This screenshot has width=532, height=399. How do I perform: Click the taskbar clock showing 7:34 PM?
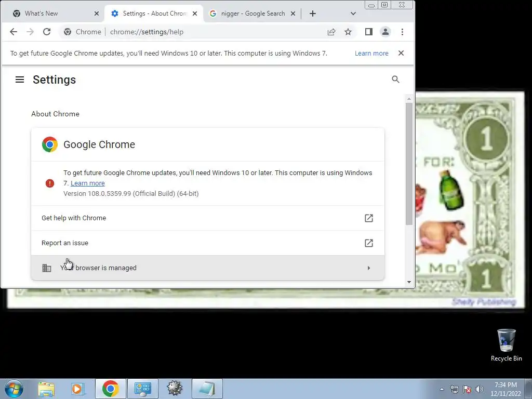[506, 389]
